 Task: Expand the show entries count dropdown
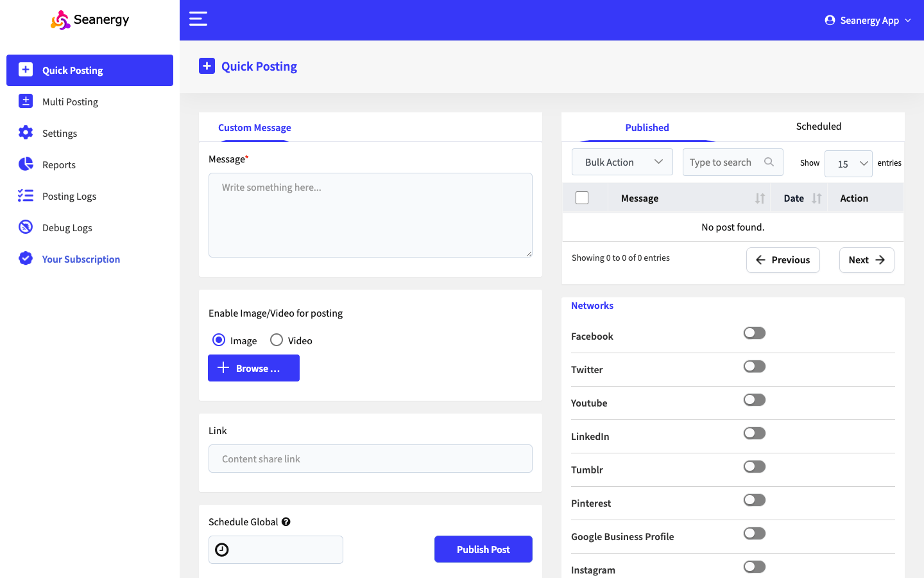[x=848, y=164]
